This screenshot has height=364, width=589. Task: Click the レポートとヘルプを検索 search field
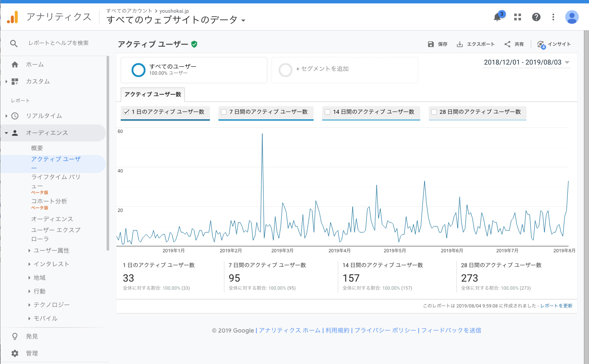(59, 43)
